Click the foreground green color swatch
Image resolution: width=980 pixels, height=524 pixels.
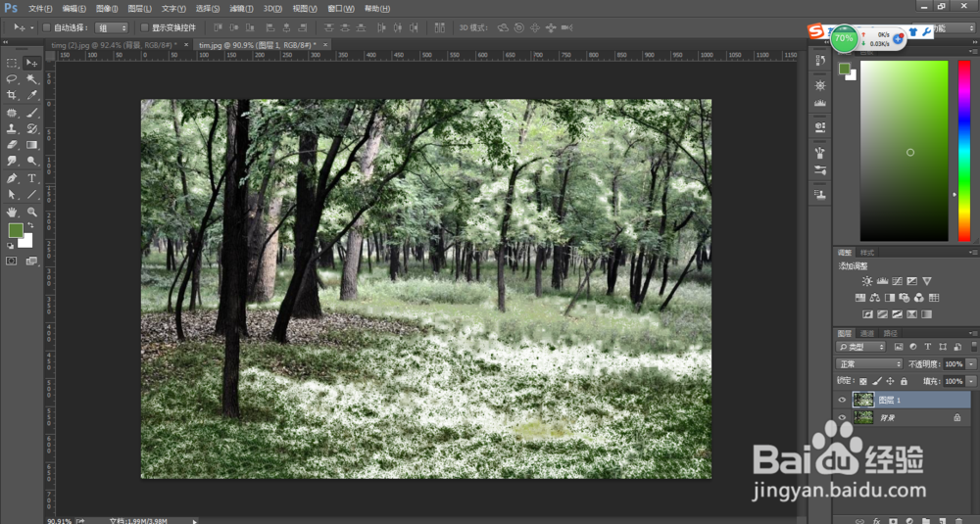click(15, 230)
